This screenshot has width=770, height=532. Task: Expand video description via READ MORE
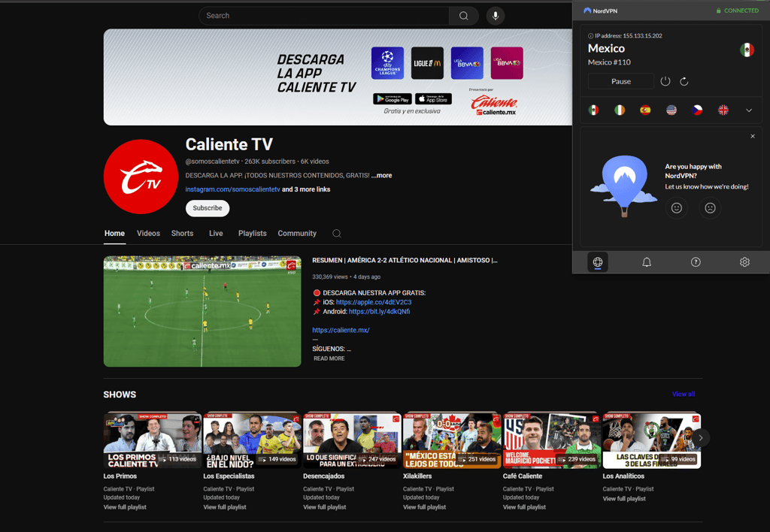click(x=329, y=358)
